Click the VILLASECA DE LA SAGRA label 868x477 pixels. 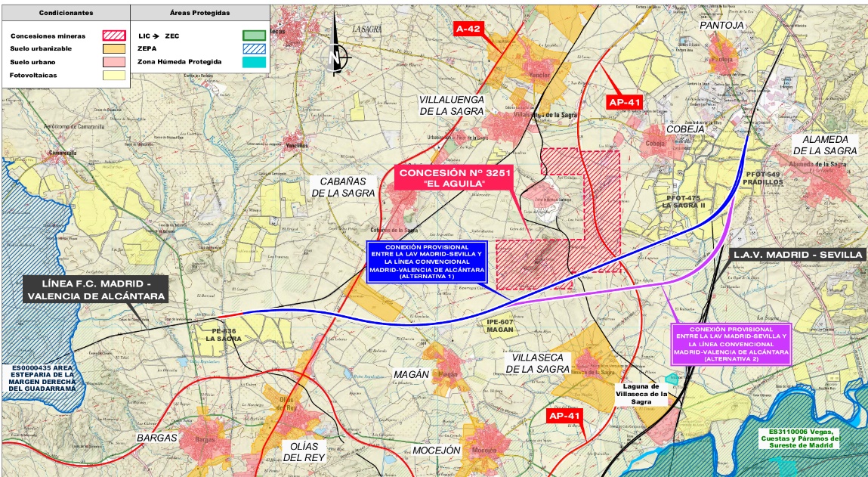coord(538,364)
